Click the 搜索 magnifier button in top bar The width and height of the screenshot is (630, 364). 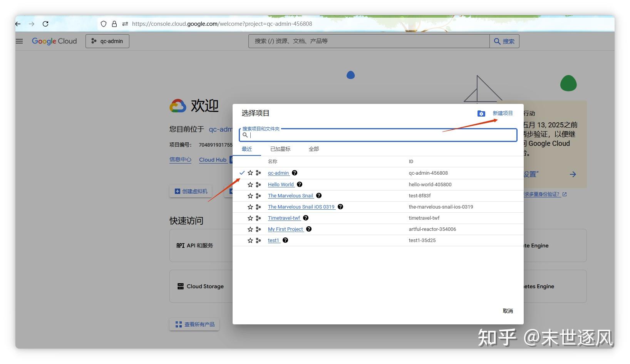(504, 41)
